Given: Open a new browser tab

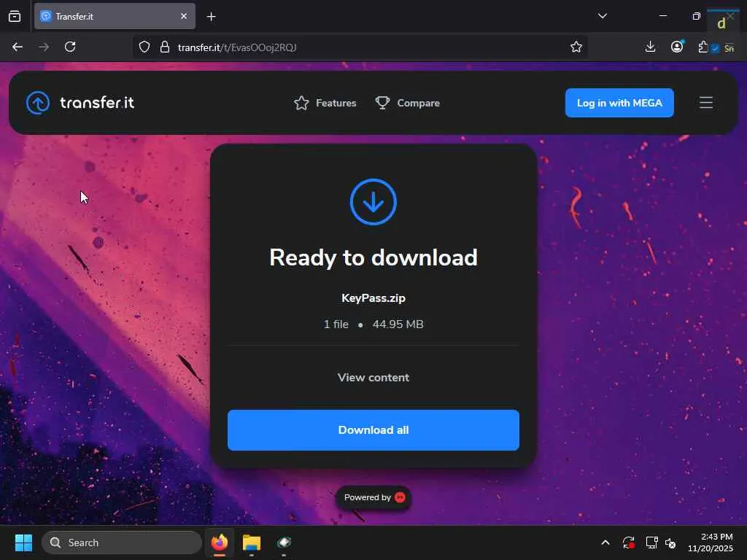Looking at the screenshot, I should coord(211,17).
